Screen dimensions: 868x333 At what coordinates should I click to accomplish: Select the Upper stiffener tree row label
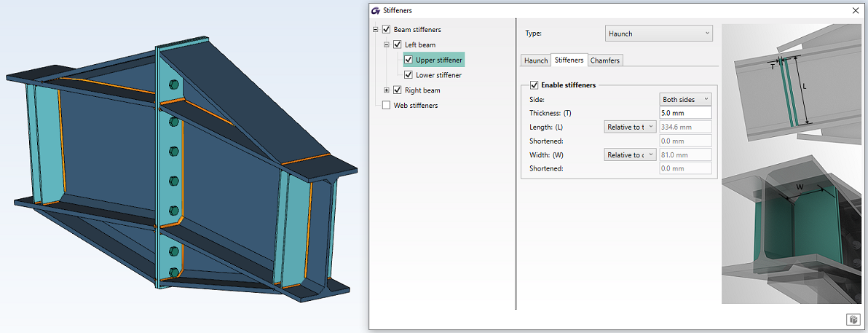pyautogui.click(x=439, y=59)
